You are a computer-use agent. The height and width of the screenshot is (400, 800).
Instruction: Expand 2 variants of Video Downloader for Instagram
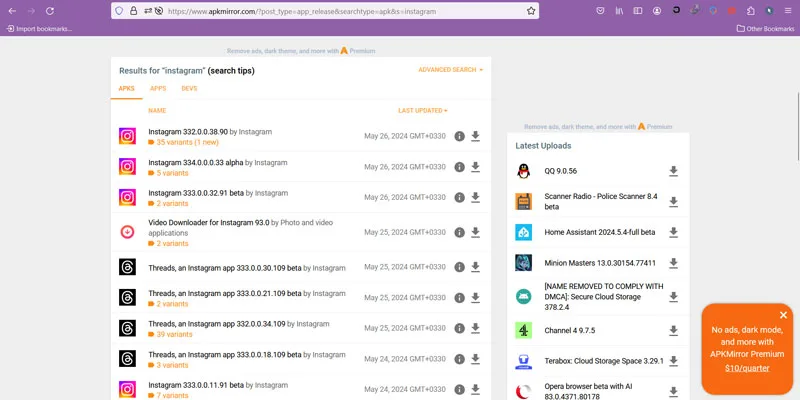168,243
